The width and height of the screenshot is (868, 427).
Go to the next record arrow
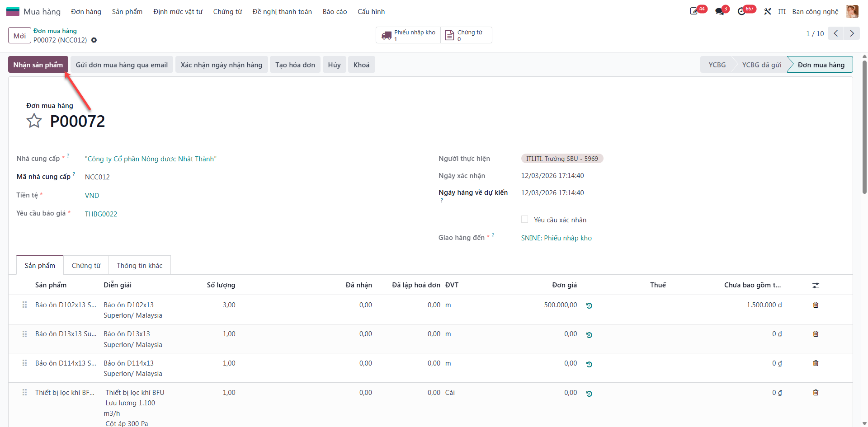coord(852,33)
